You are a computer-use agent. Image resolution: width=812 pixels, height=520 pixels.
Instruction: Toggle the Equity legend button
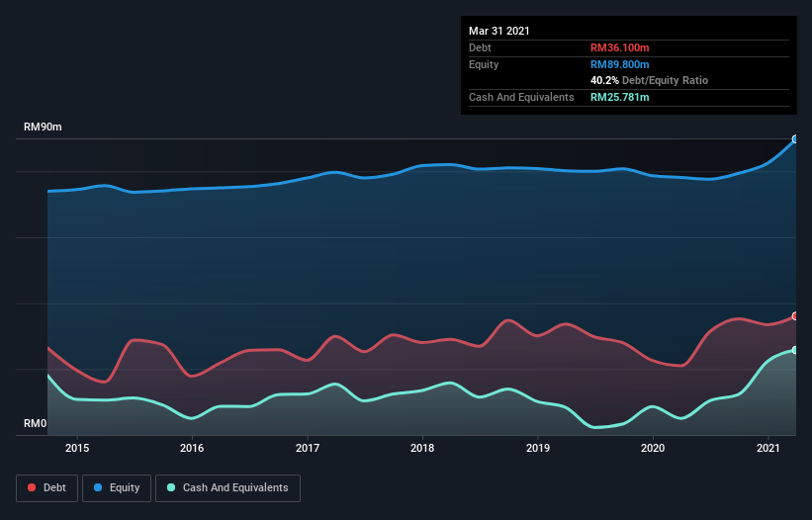(x=117, y=488)
